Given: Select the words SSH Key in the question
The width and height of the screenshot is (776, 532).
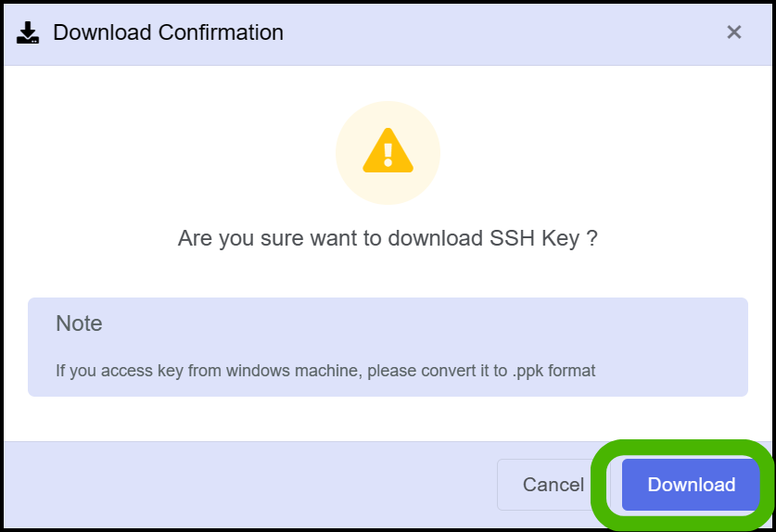Looking at the screenshot, I should click(x=535, y=238).
